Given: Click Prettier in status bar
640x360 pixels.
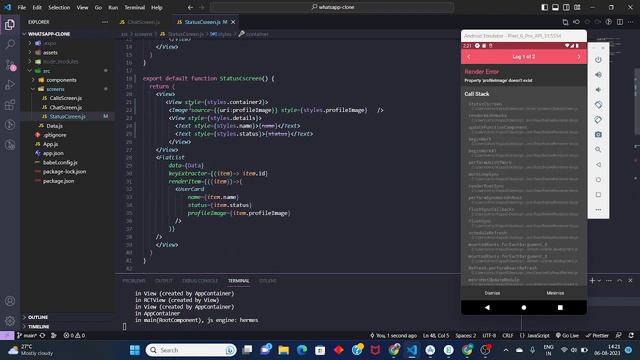Looking at the screenshot, I should [597, 336].
